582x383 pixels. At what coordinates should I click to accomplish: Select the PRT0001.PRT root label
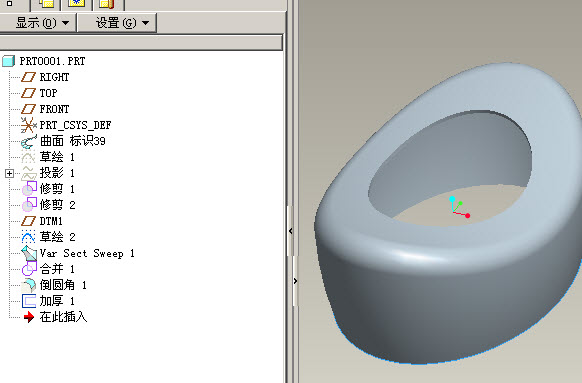point(52,61)
